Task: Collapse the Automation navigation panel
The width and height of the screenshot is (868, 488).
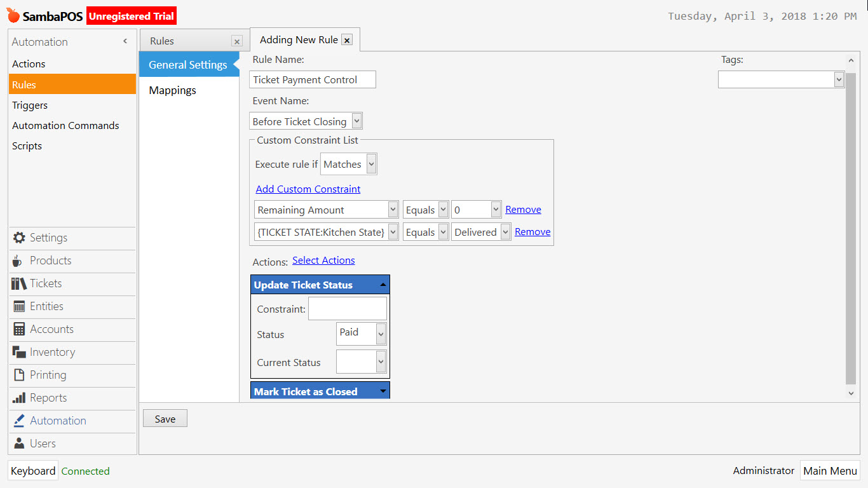Action: coord(125,41)
